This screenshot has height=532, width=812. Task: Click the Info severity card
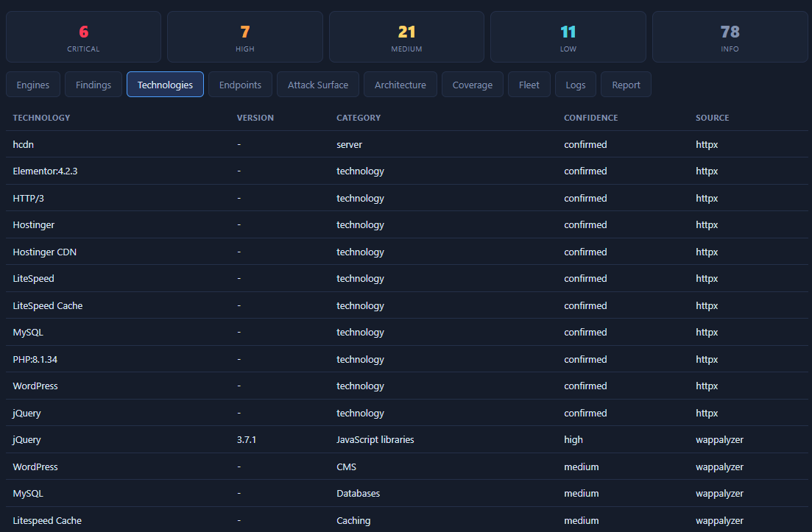pos(730,37)
